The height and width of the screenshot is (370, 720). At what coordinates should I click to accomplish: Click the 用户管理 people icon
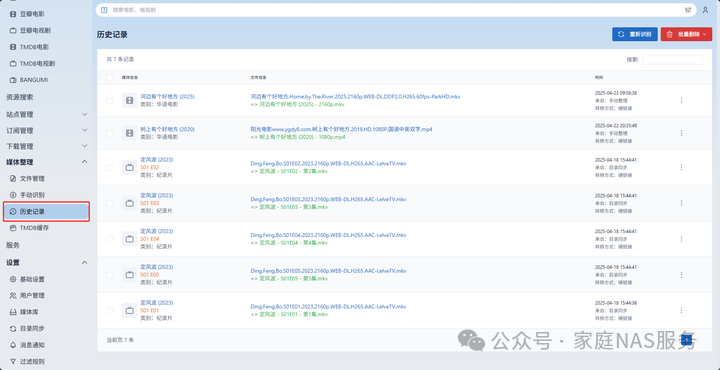click(13, 296)
